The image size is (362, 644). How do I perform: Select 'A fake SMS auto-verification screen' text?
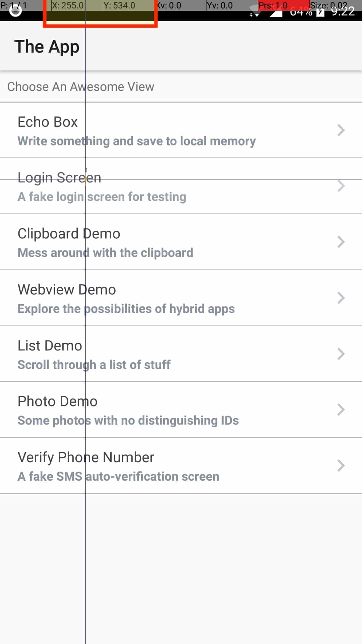(x=118, y=477)
